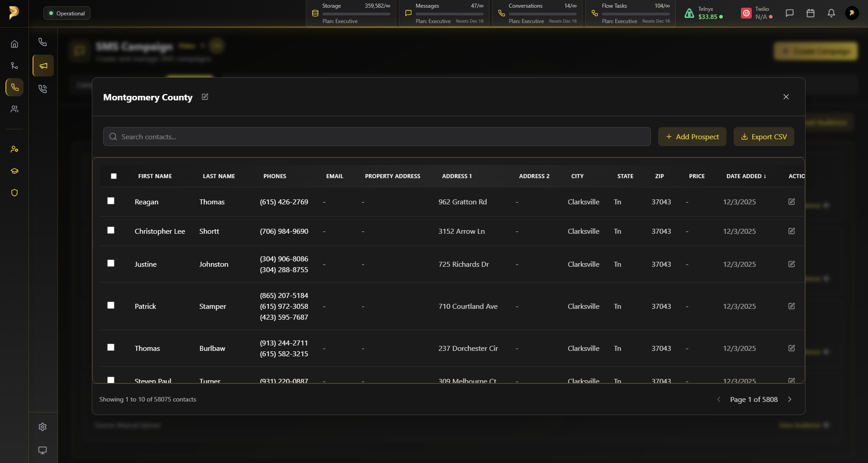
Task: Open the Twilio status indicator
Action: pos(758,13)
